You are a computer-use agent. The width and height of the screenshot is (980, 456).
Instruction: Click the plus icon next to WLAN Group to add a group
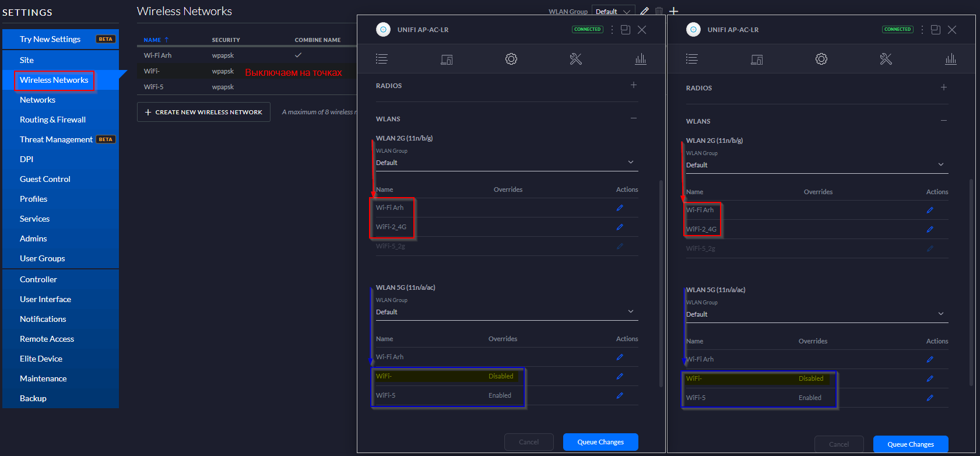[x=674, y=11]
